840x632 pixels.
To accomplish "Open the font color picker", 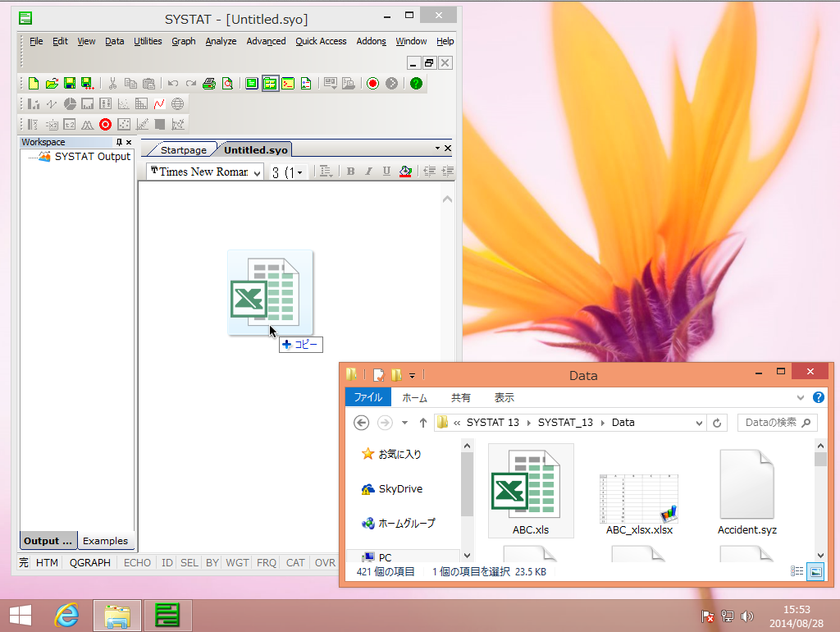I will (x=404, y=172).
